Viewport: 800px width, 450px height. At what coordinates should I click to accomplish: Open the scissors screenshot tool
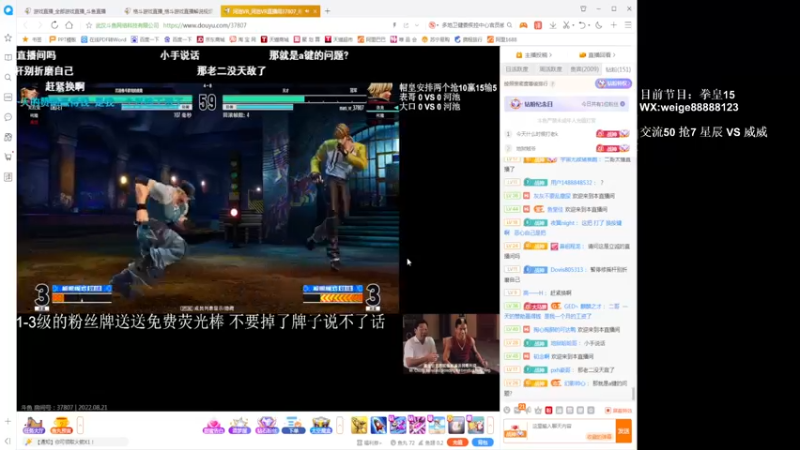click(566, 25)
